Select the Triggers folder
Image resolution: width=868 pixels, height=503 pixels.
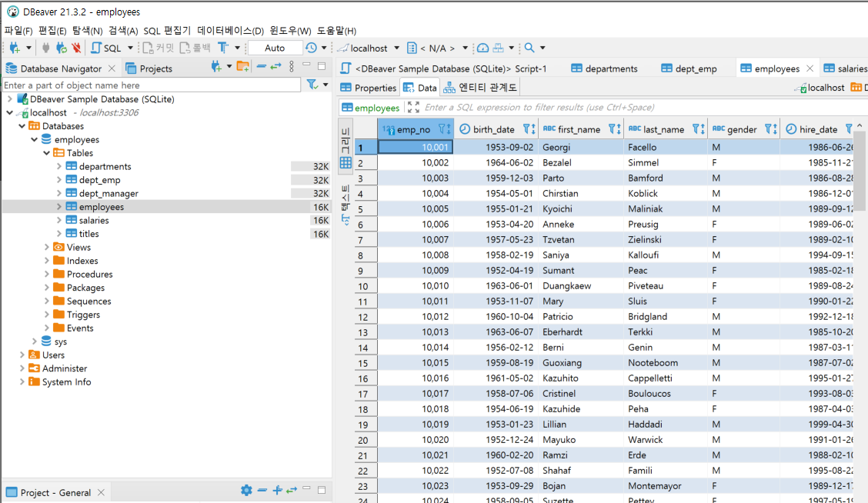click(83, 315)
